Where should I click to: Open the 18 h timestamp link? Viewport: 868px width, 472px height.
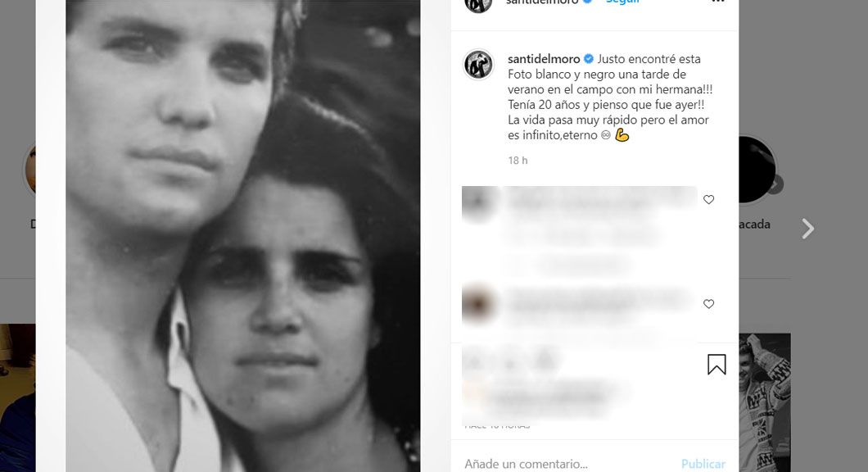[518, 161]
